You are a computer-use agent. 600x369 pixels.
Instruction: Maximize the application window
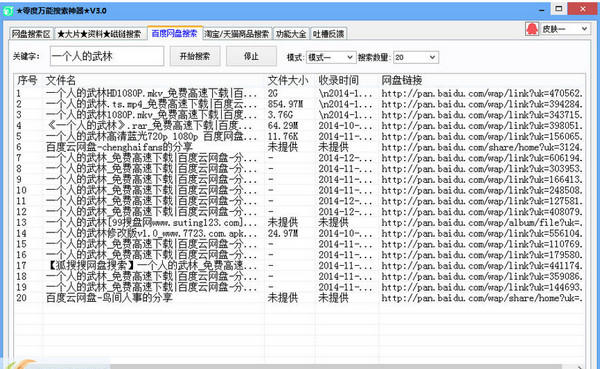(559, 8)
